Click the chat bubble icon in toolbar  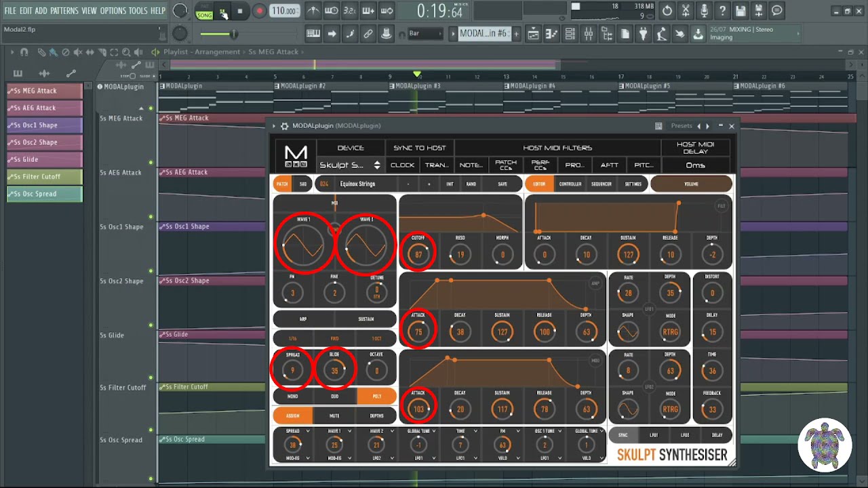pyautogui.click(x=777, y=11)
